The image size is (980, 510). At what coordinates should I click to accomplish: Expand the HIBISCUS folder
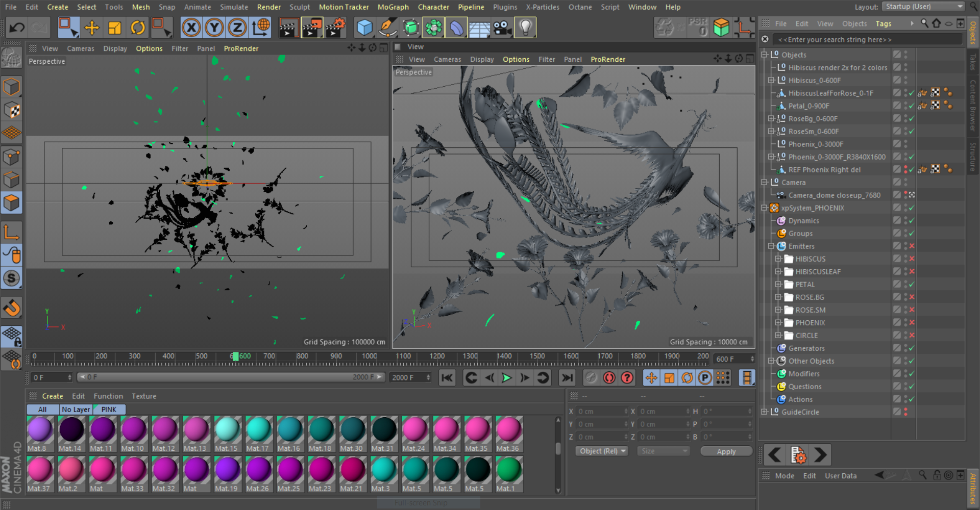[x=778, y=259]
